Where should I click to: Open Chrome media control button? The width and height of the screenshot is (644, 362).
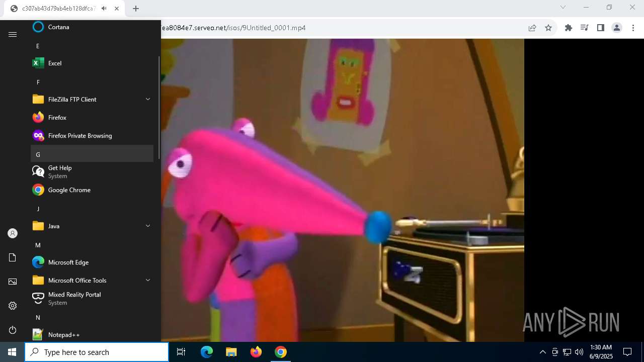[x=585, y=28]
